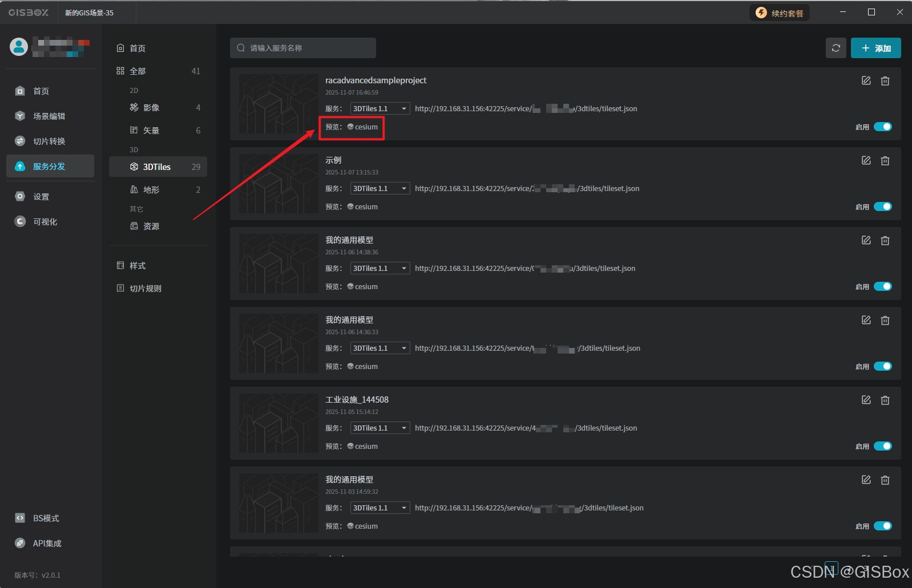Select 服务分发 in the sidebar
The width and height of the screenshot is (912, 588).
pyautogui.click(x=50, y=166)
